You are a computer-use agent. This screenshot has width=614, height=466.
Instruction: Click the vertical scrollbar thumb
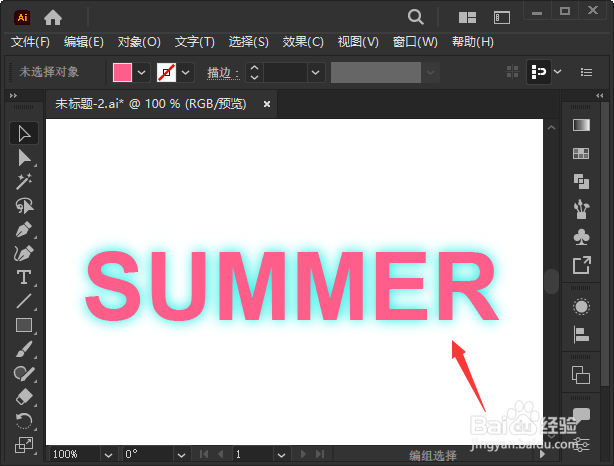pyautogui.click(x=551, y=281)
